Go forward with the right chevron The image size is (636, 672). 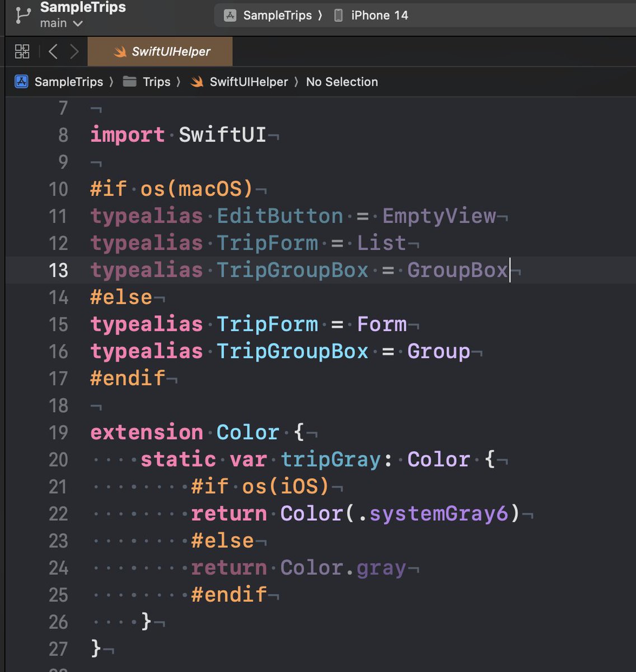pos(74,52)
